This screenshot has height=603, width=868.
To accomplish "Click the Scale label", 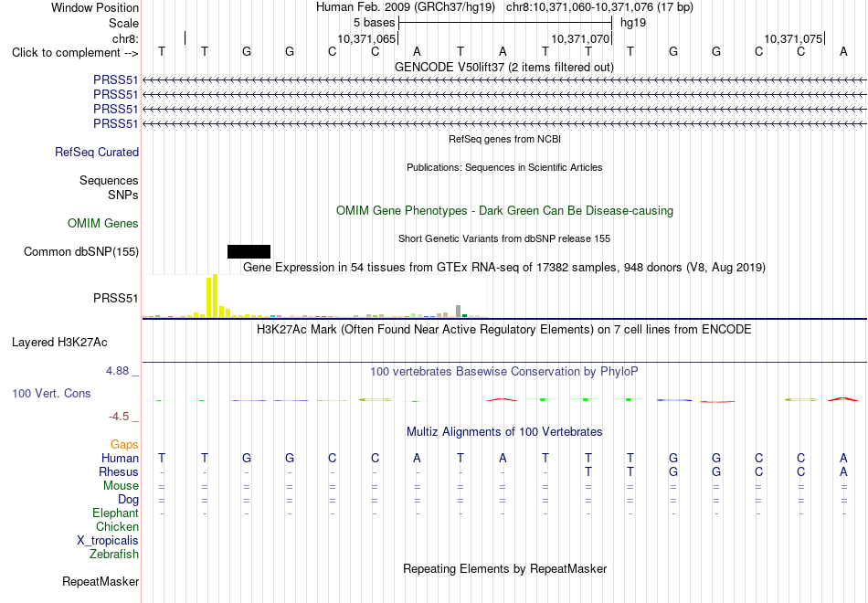I will [x=123, y=23].
